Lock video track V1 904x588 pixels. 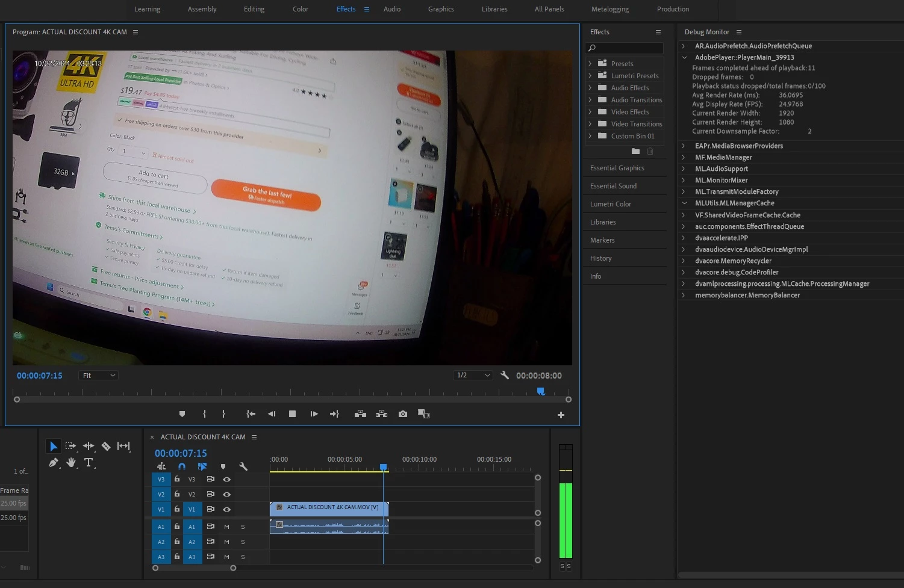pyautogui.click(x=177, y=509)
